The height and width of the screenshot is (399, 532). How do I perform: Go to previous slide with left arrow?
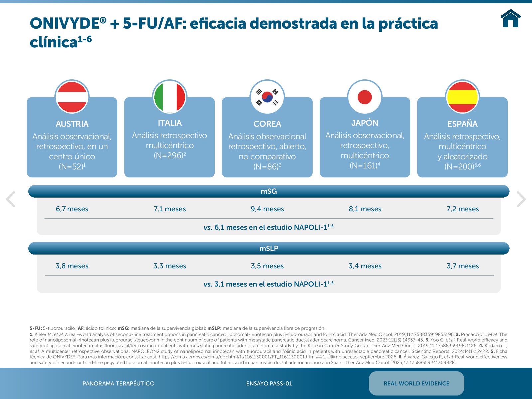(11, 199)
